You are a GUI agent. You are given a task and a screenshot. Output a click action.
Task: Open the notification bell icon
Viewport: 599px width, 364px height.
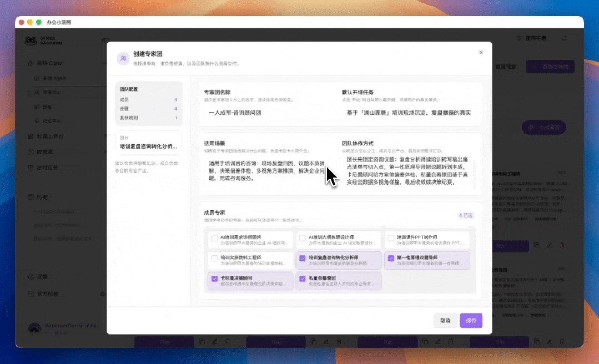[564, 38]
